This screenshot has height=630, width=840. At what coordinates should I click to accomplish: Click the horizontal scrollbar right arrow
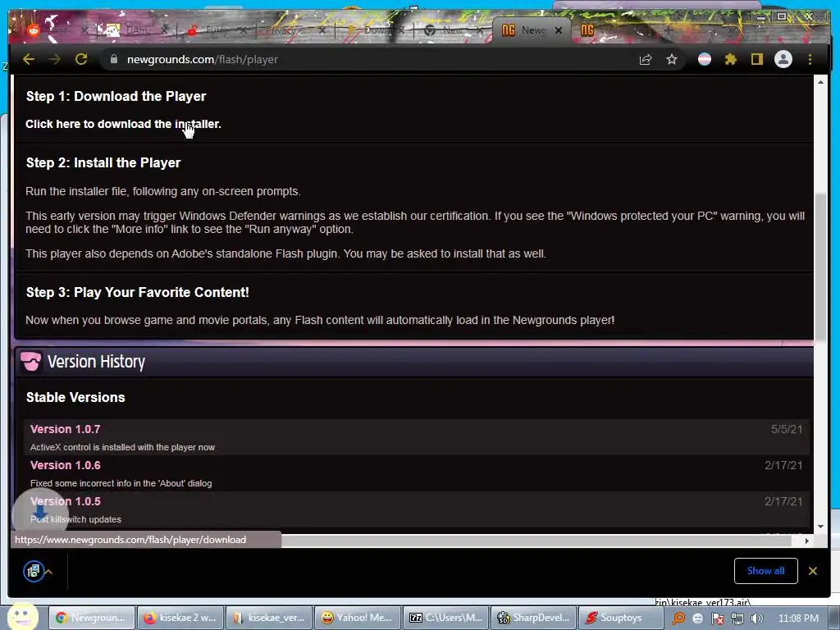click(x=807, y=541)
